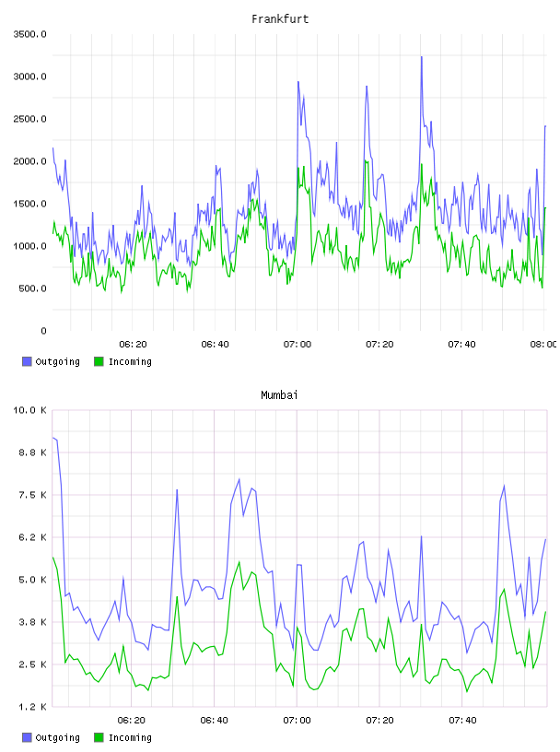Click the 2500.0 y-axis label in Frankfurt
Viewport: 560px width, 752px height.
(29, 119)
